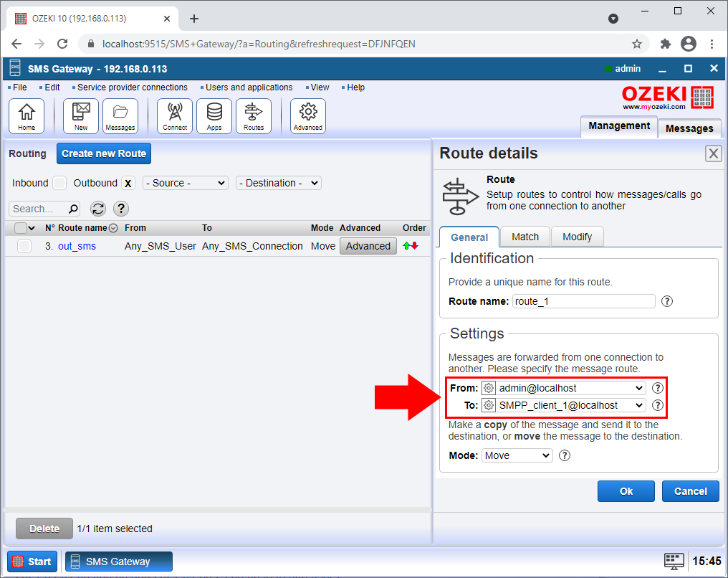Click the Create new Route button
This screenshot has height=578, width=728.
pyautogui.click(x=104, y=153)
